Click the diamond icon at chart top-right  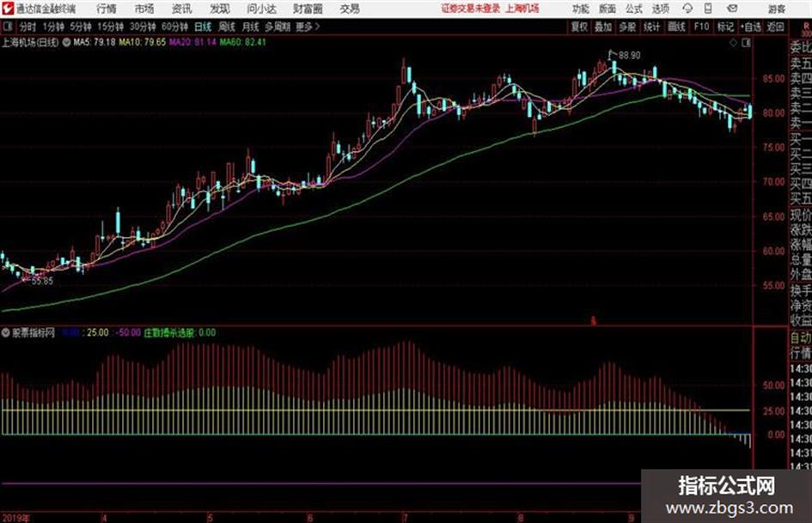click(x=733, y=43)
